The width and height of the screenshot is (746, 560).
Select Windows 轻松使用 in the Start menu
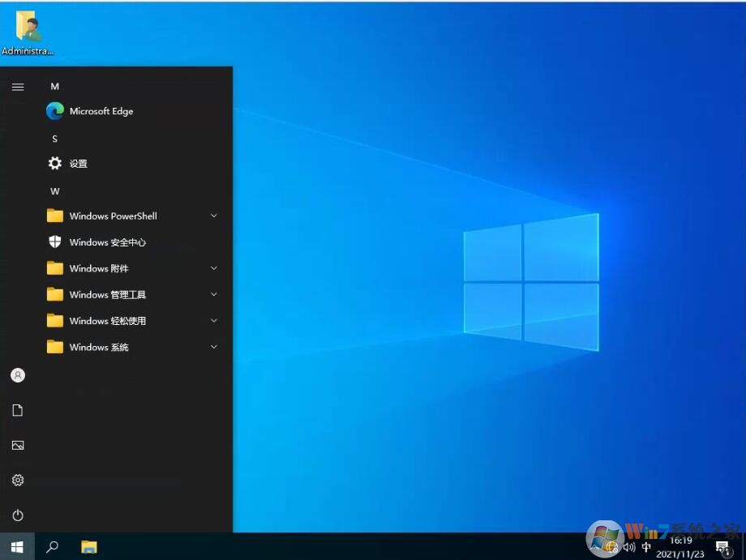click(x=105, y=320)
